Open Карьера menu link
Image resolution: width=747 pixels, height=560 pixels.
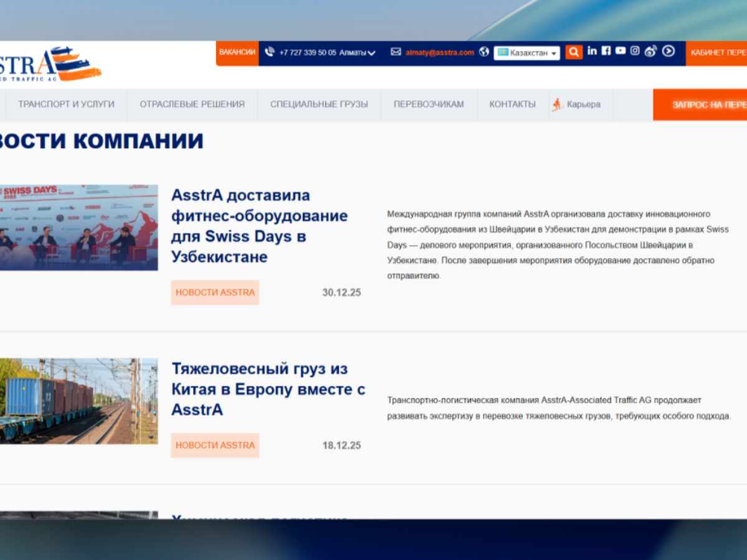pyautogui.click(x=584, y=105)
